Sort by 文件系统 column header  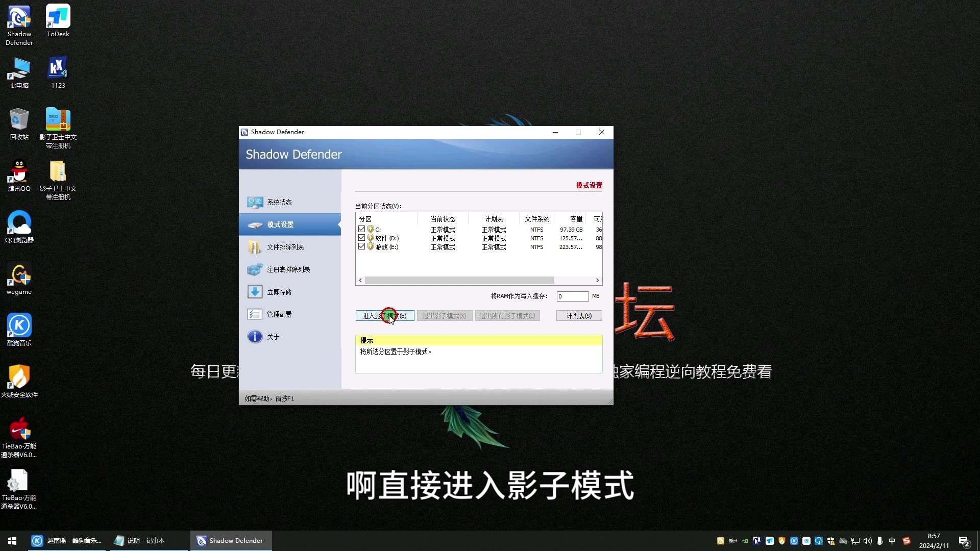(537, 219)
